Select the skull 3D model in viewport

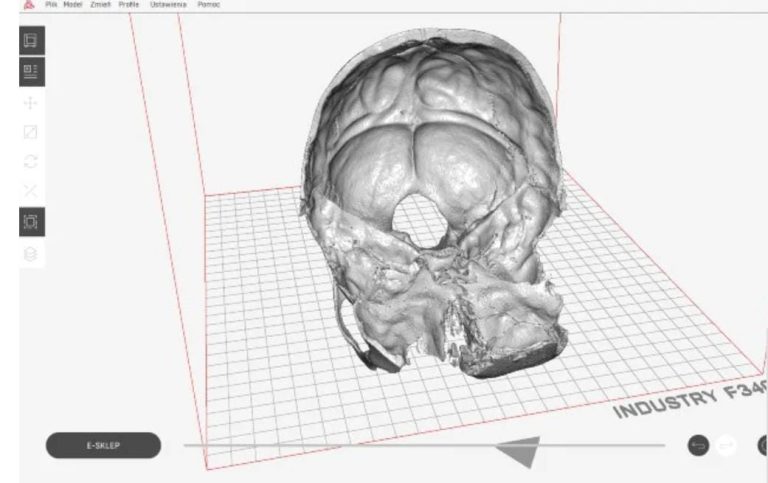pyautogui.click(x=430, y=200)
